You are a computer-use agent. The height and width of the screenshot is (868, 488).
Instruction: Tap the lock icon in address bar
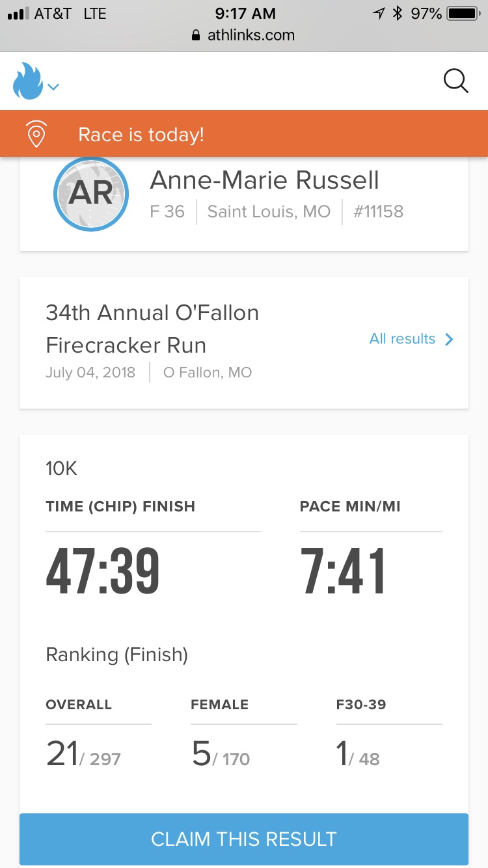(x=196, y=36)
